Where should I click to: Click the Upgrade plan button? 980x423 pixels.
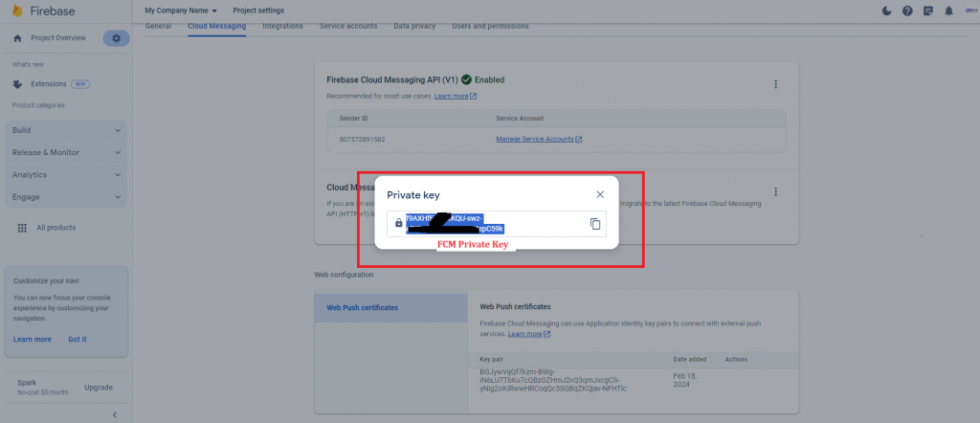tap(99, 388)
